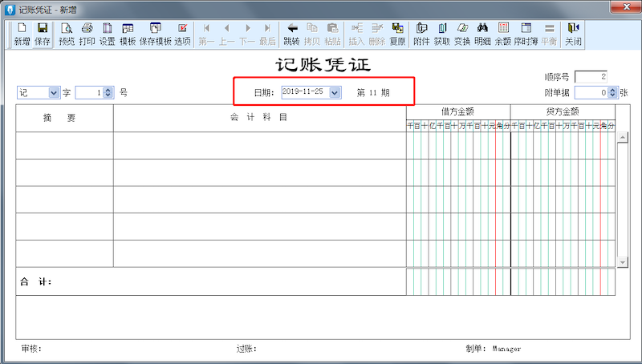
Task: Go to 最后 last voucher
Action: 268,34
